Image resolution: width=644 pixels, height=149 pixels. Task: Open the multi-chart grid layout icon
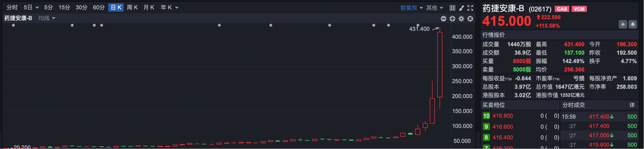pyautogui.click(x=452, y=8)
